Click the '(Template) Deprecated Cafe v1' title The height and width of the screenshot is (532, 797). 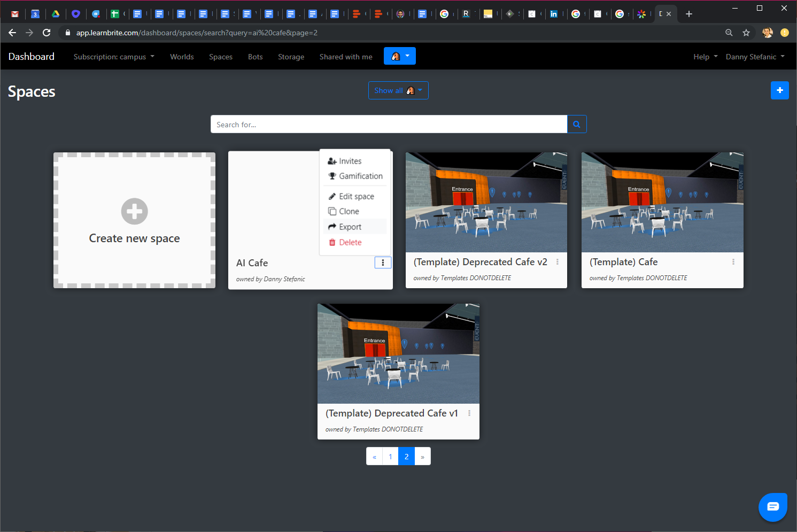tap(392, 413)
